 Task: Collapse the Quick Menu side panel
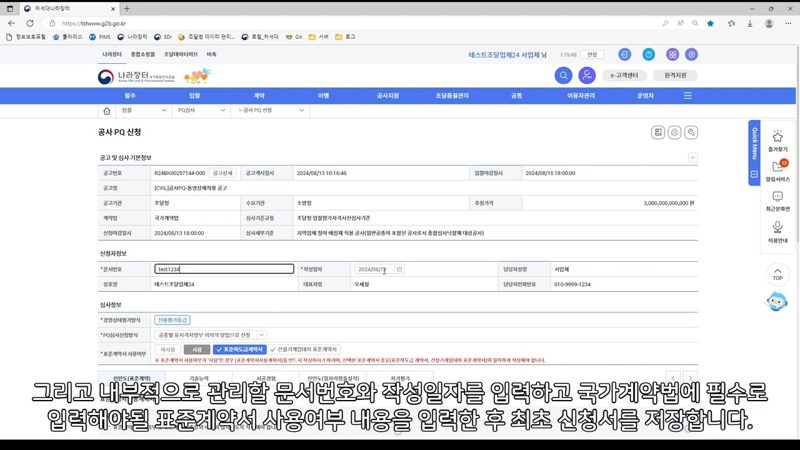pos(754,174)
